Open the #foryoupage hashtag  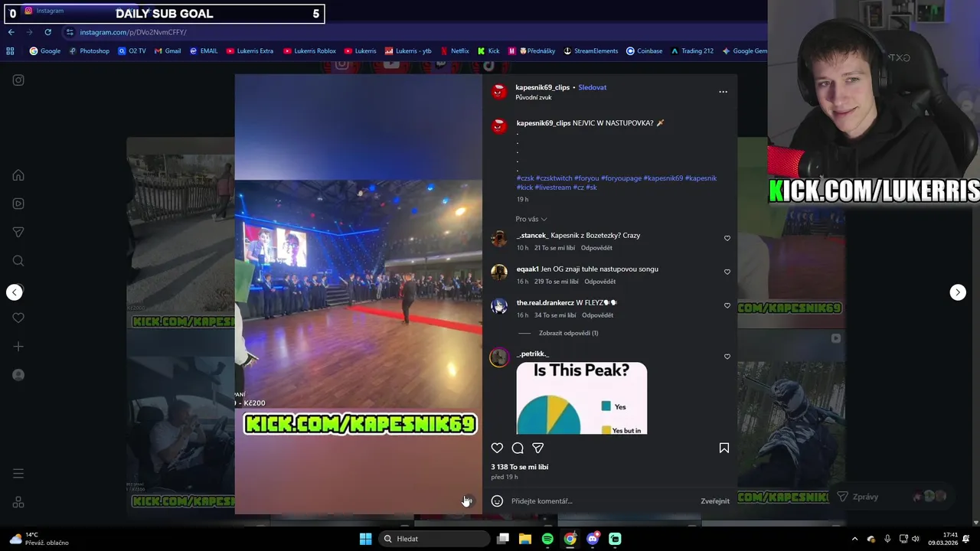point(621,178)
